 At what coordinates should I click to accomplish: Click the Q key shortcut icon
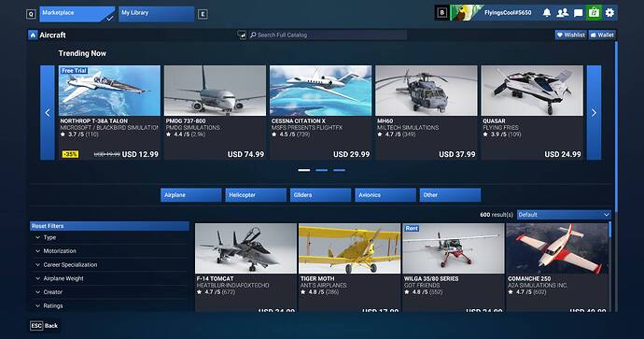tap(31, 14)
